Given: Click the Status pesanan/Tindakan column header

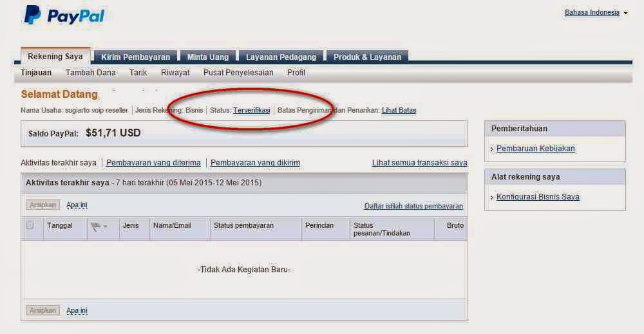Looking at the screenshot, I should [381, 229].
